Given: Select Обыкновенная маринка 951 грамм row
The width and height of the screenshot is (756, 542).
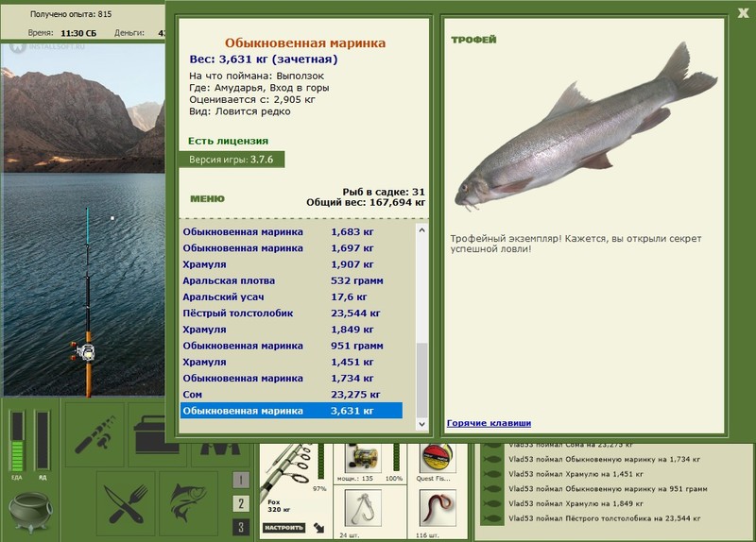Looking at the screenshot, I should click(291, 346).
